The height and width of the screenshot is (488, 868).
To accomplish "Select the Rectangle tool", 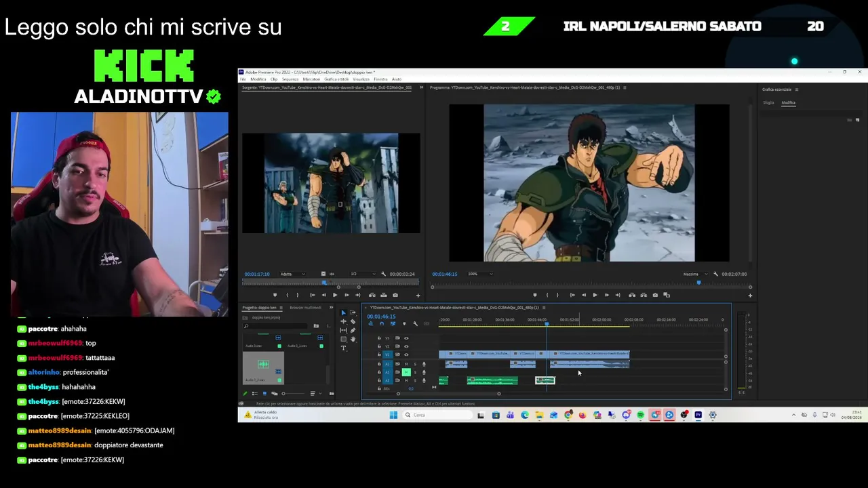I will (343, 339).
